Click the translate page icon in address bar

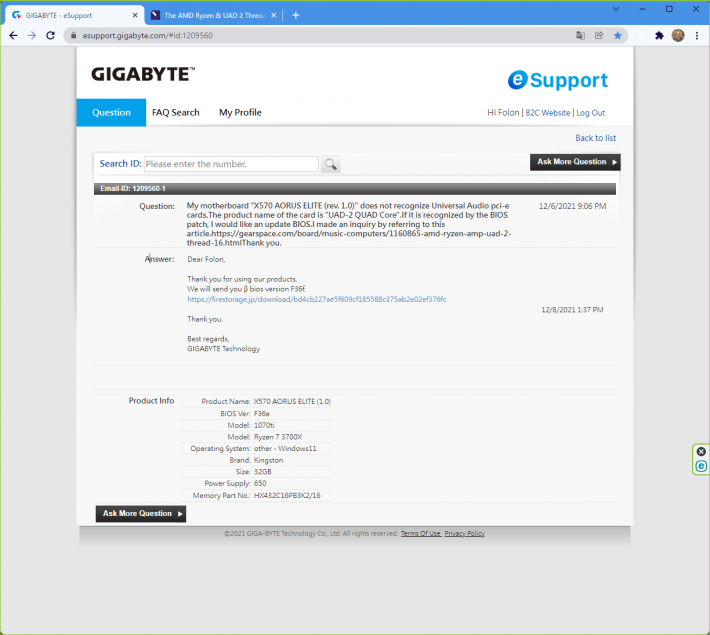[580, 35]
